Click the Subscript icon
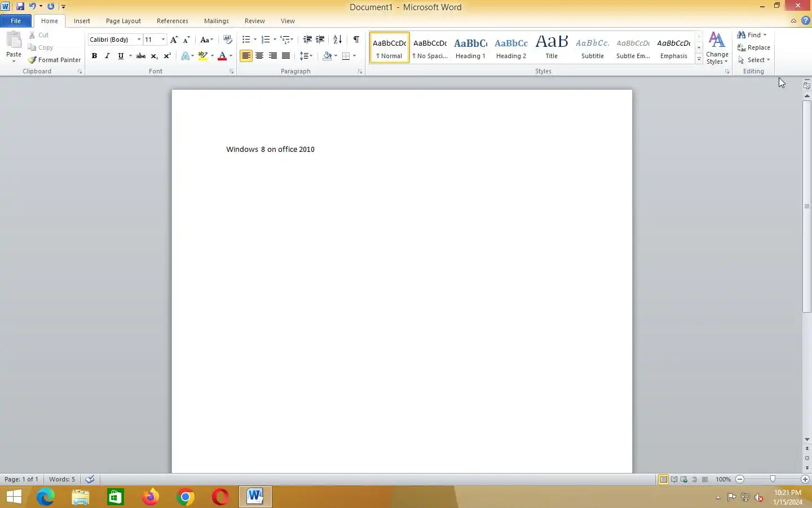Screen dimensions: 812x508 [x=154, y=56]
